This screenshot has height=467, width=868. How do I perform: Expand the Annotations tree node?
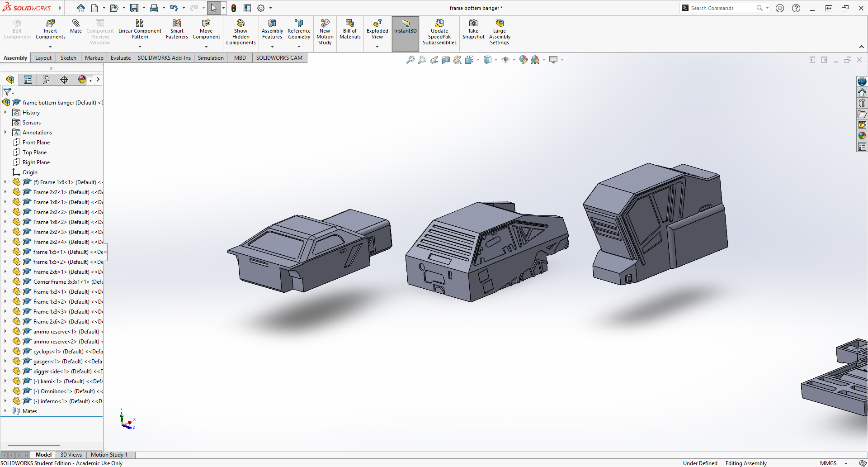pyautogui.click(x=5, y=133)
